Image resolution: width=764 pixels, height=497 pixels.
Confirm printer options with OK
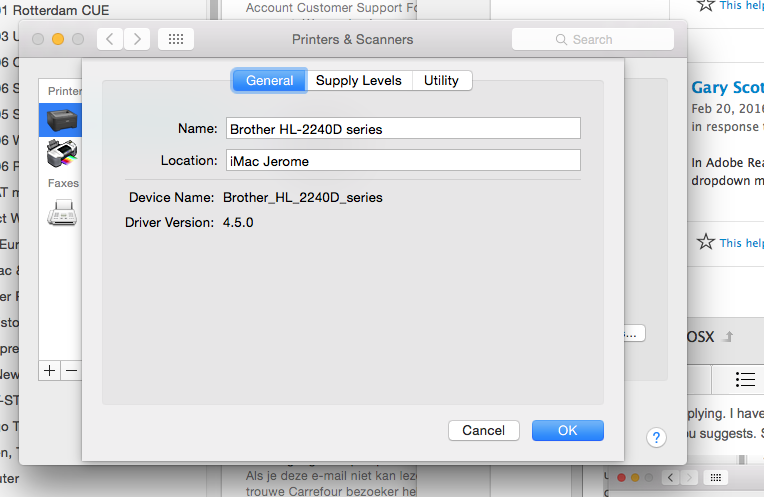coord(568,430)
